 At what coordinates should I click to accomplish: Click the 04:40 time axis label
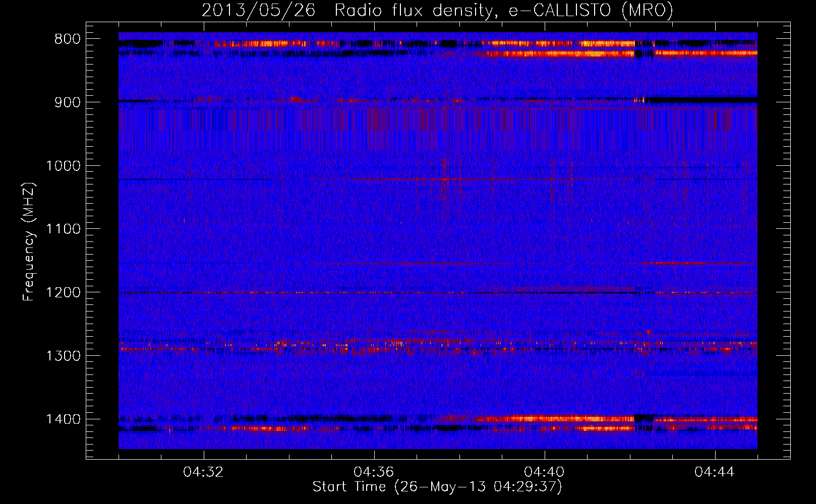(x=545, y=472)
